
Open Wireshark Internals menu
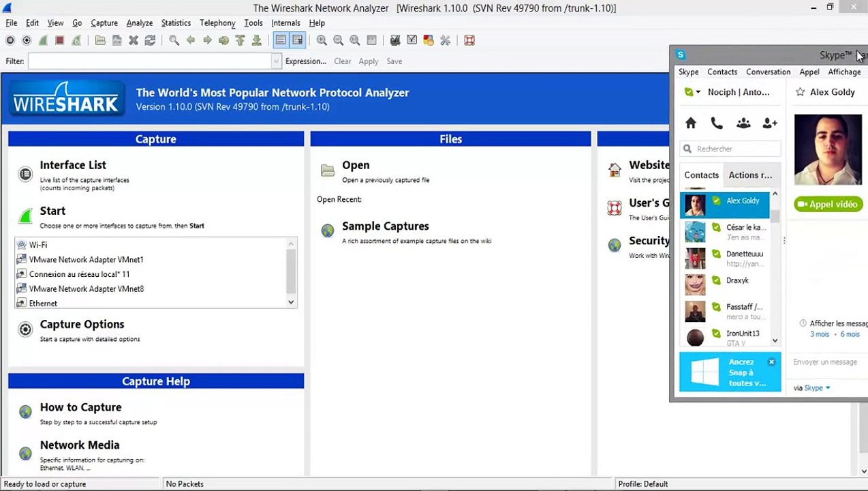(x=285, y=23)
